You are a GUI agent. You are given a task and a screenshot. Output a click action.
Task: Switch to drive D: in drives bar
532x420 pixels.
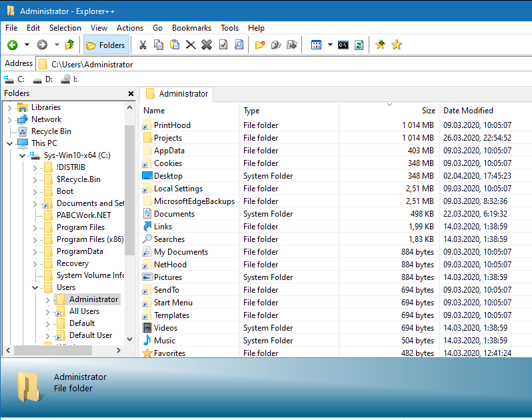coord(43,79)
